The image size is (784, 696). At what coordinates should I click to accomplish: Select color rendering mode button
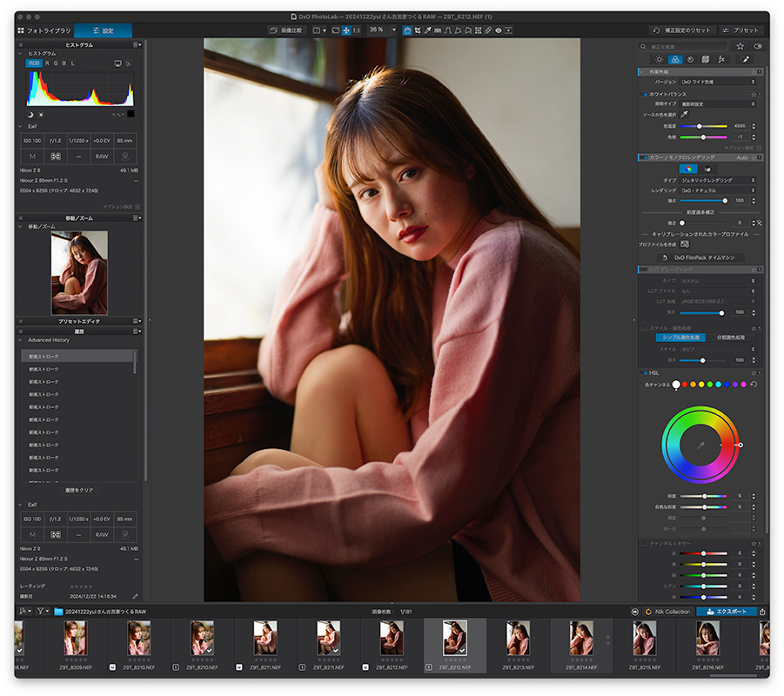click(x=688, y=169)
